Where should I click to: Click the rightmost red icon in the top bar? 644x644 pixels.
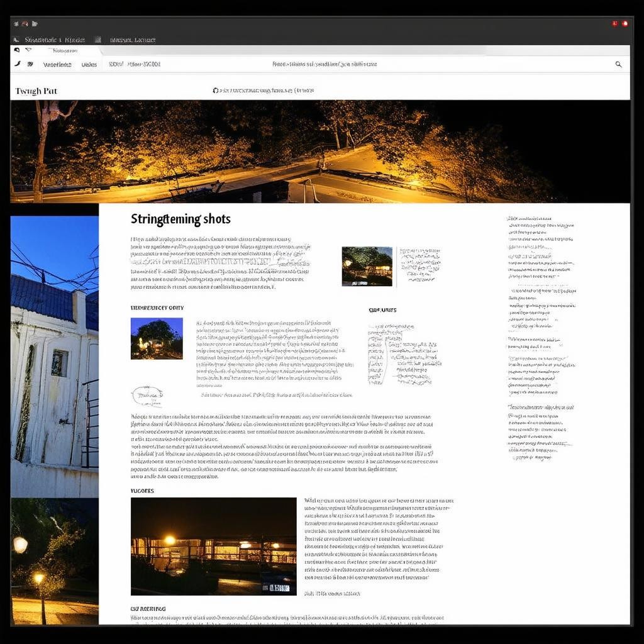(x=625, y=24)
